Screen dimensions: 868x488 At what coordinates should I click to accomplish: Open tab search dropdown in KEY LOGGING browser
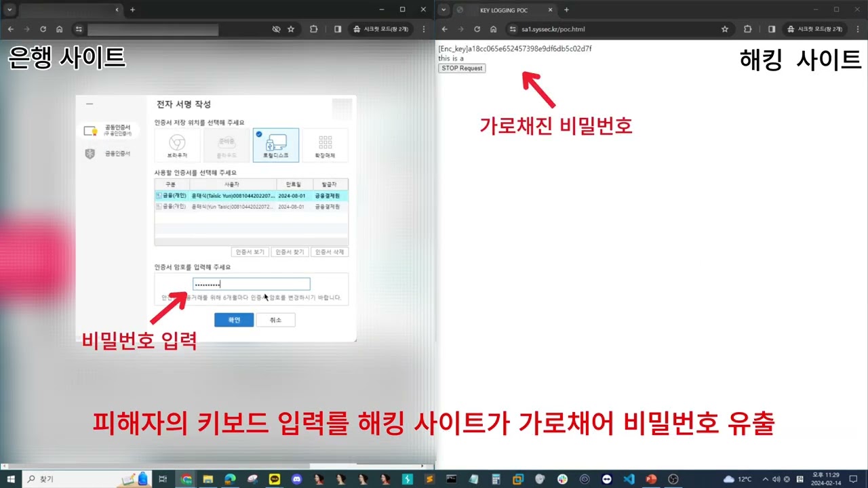coord(443,9)
